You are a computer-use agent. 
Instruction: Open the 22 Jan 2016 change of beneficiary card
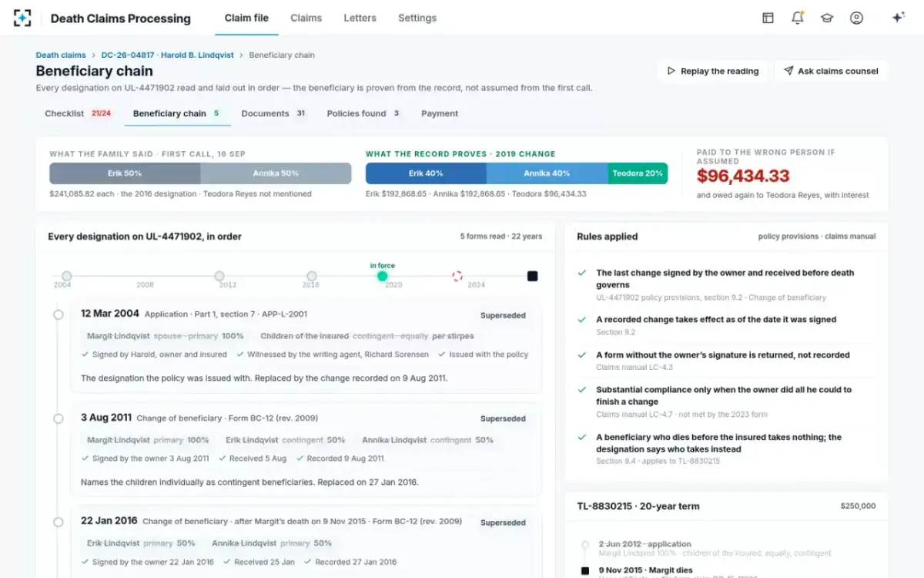(306, 543)
